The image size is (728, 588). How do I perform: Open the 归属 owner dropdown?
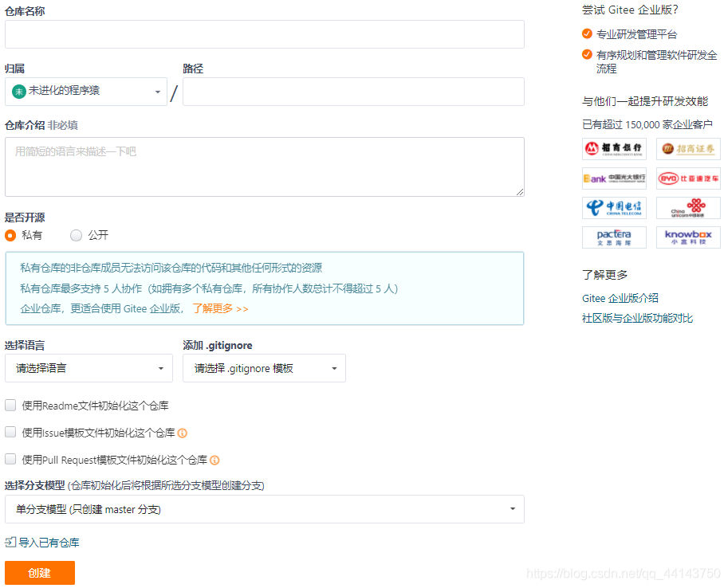[x=86, y=92]
